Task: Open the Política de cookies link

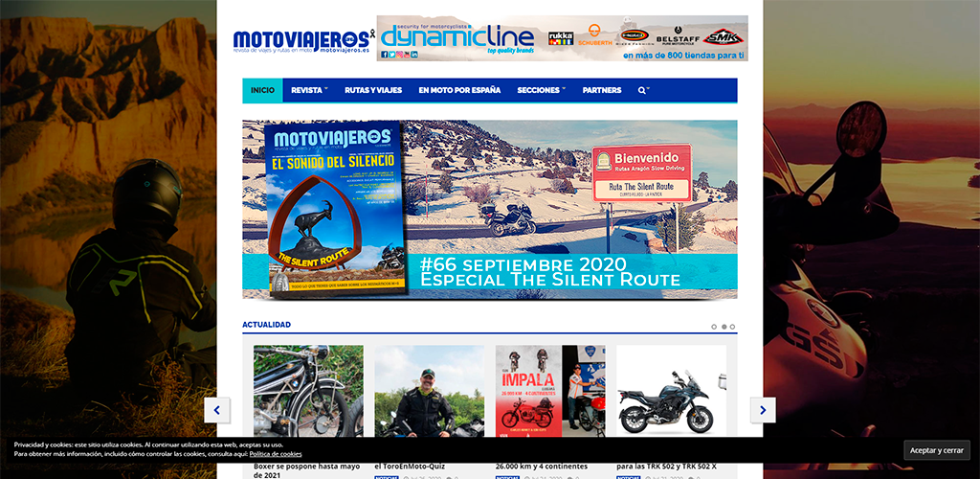Action: point(276,454)
